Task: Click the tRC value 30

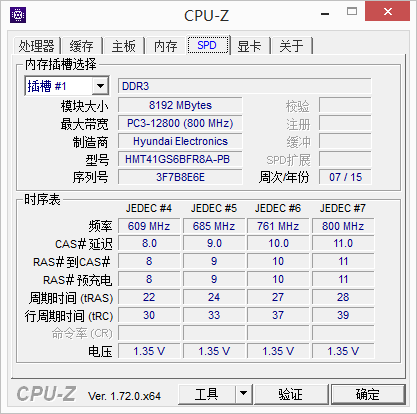Action: coord(149,315)
